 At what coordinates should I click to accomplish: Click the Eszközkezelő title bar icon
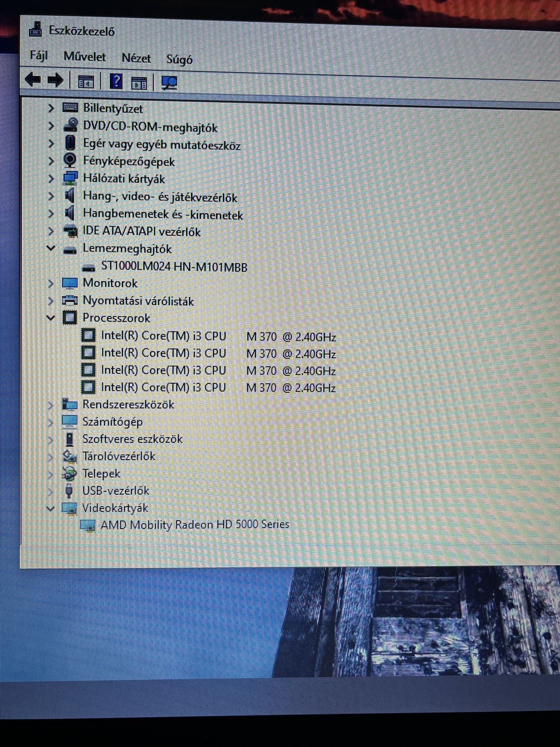(x=35, y=29)
